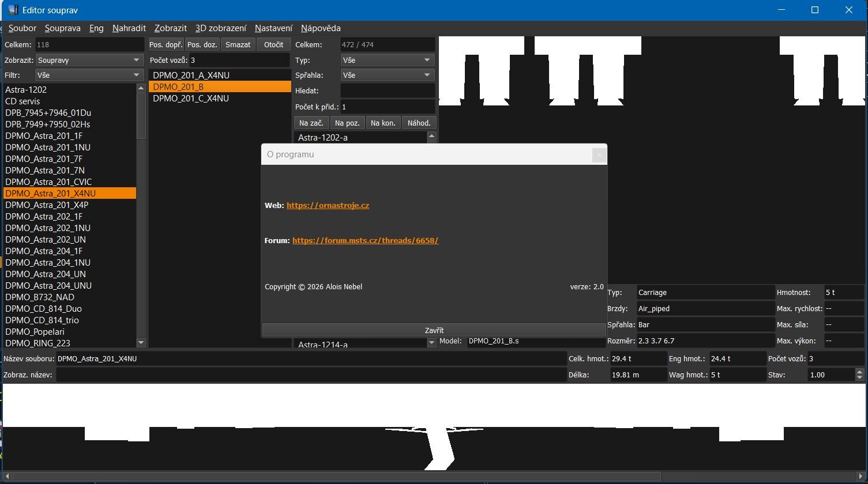Expand the Filtr dropdown
Screen dimensions: 868x484
(x=89, y=75)
